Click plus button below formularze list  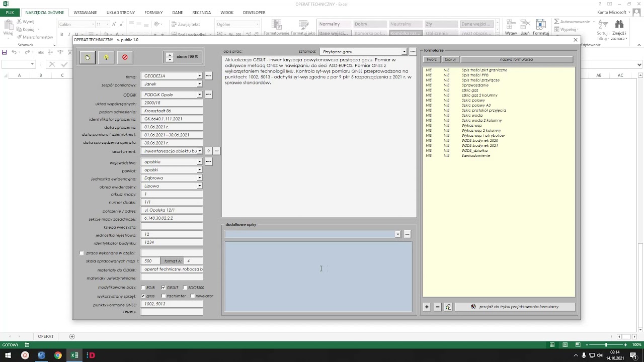click(x=427, y=307)
